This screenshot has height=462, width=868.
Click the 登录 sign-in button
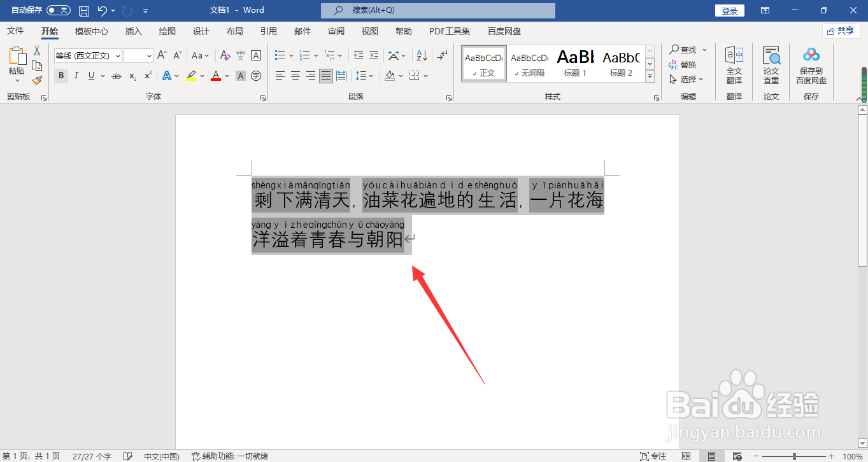point(729,10)
